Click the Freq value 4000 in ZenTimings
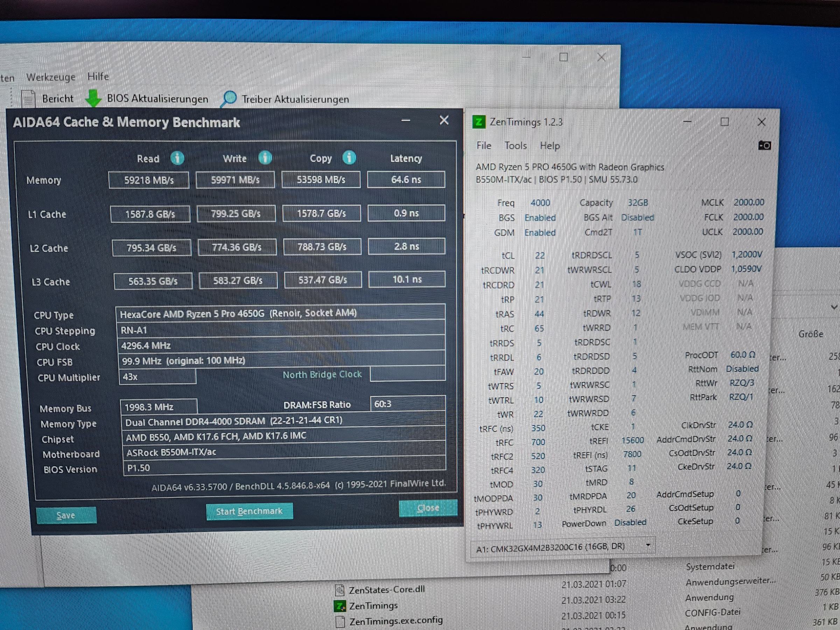The width and height of the screenshot is (840, 630). tap(540, 203)
